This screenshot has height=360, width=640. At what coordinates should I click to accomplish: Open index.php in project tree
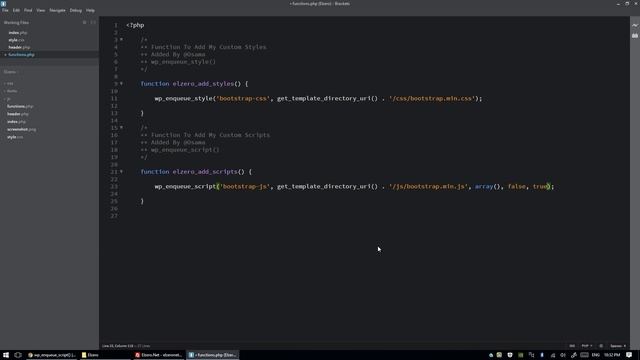click(x=16, y=122)
